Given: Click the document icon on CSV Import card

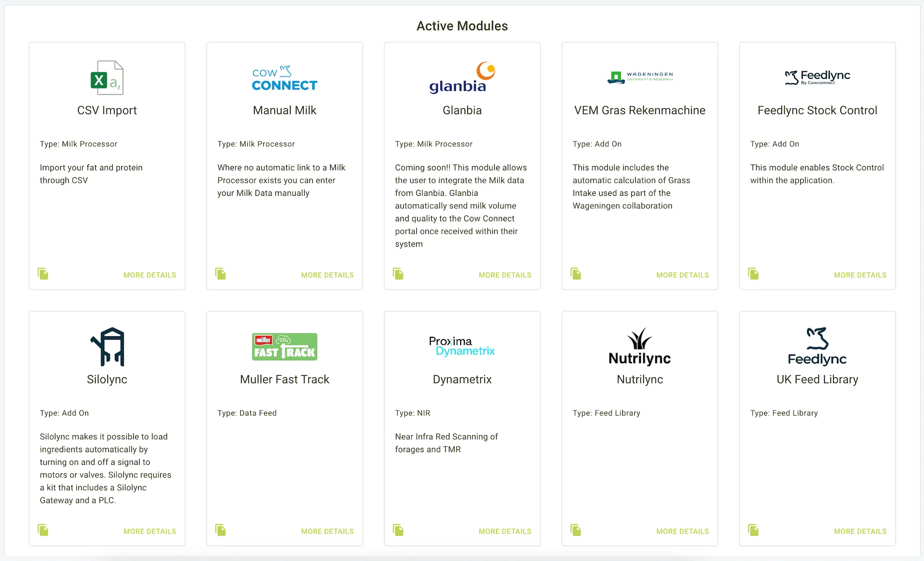Looking at the screenshot, I should point(43,274).
